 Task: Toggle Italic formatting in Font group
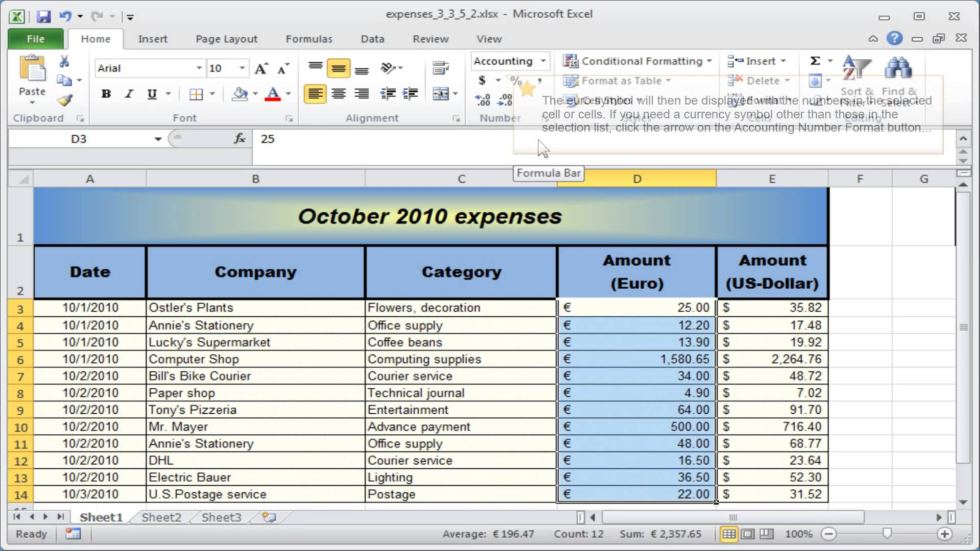[129, 93]
